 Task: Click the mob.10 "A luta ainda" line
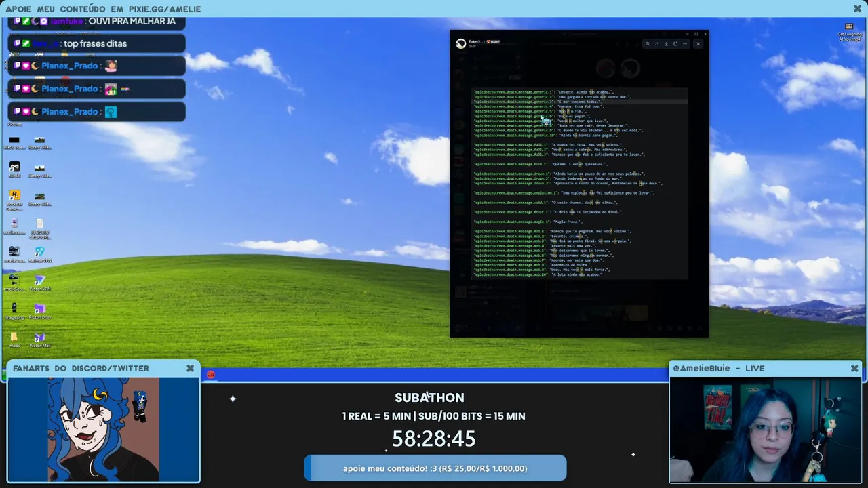coord(538,274)
